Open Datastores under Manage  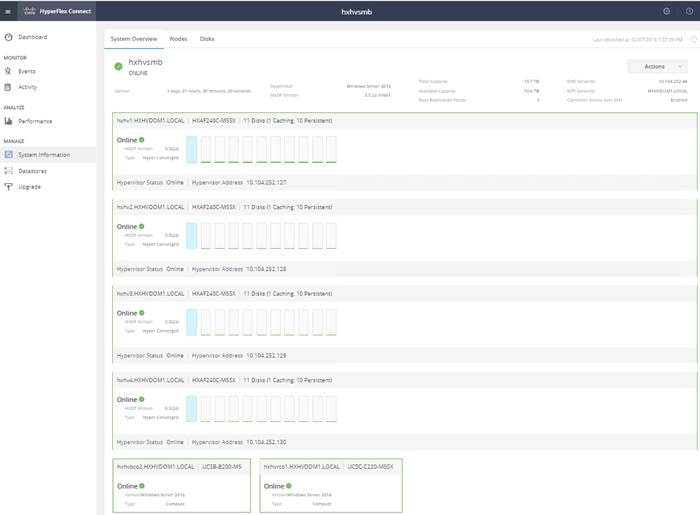tap(33, 171)
